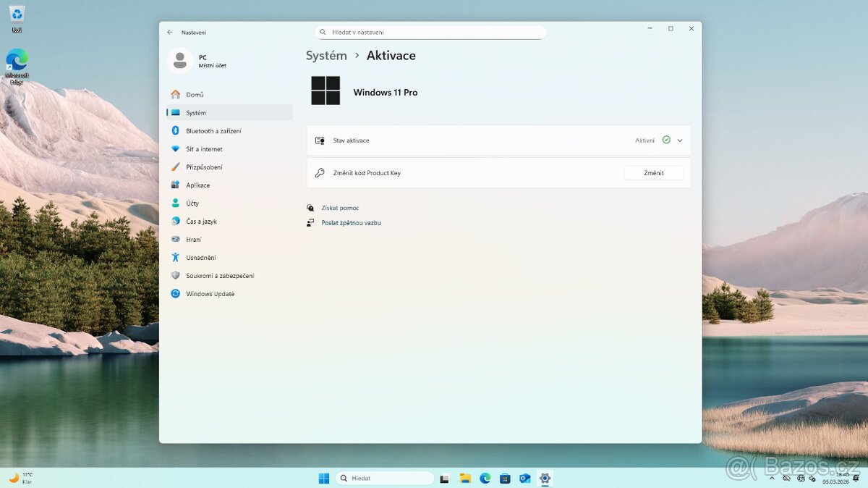The width and height of the screenshot is (868, 488).
Task: Open Microsoft Edge from the taskbar
Action: coord(485,478)
